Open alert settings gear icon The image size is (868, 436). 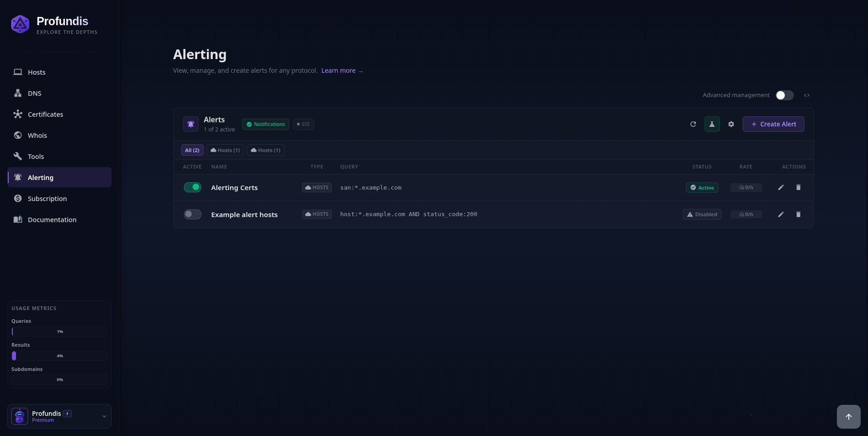[731, 124]
